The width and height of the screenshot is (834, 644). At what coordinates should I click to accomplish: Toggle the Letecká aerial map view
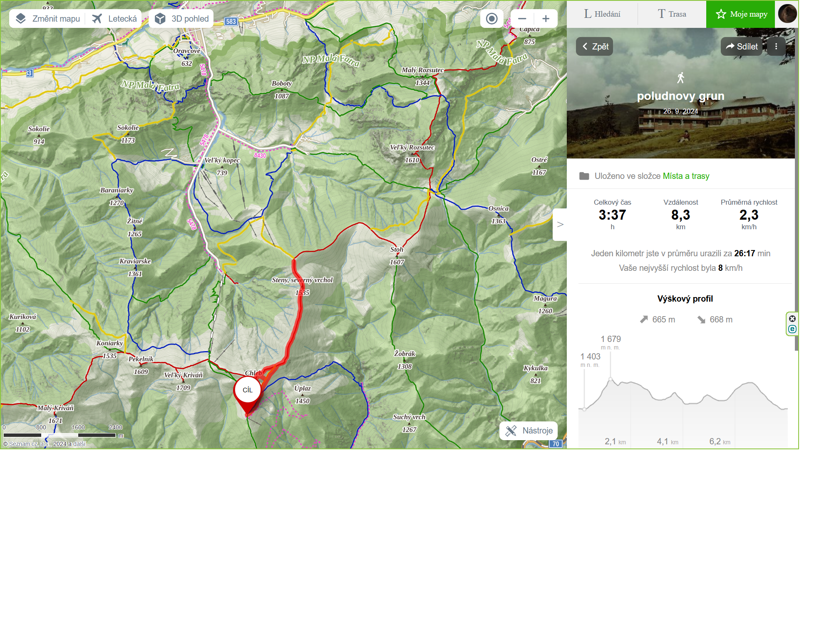tap(114, 19)
